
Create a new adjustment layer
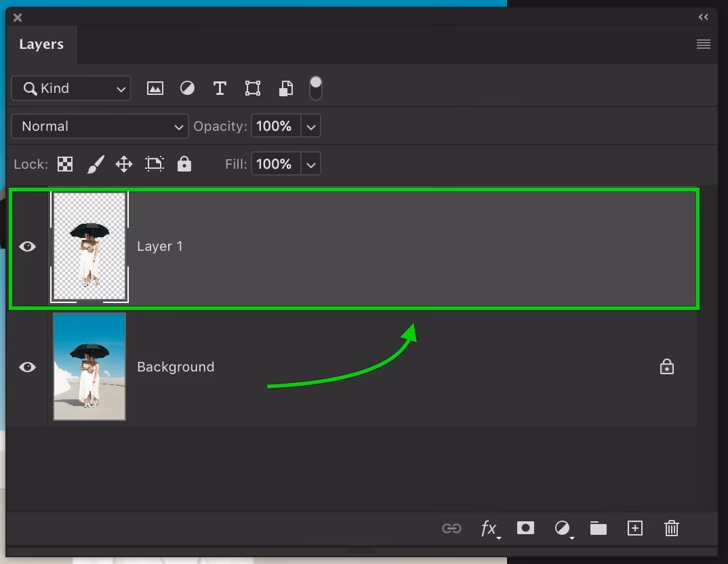click(x=563, y=528)
